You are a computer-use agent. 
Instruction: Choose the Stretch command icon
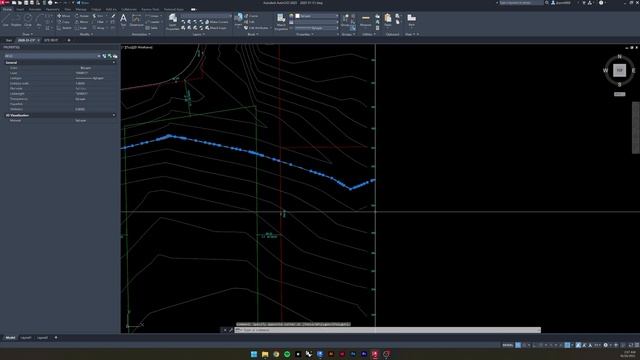click(x=59, y=28)
